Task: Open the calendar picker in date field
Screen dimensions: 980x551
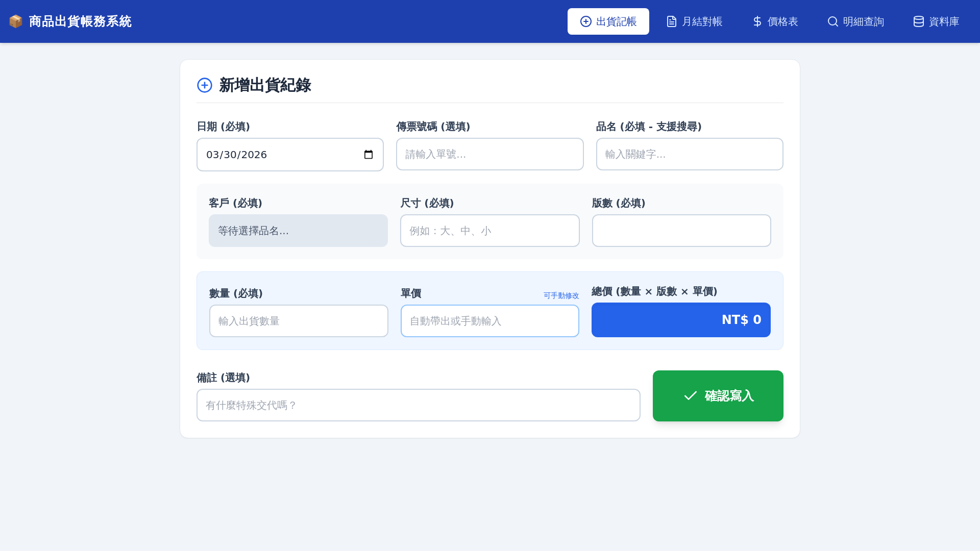Action: pyautogui.click(x=369, y=155)
